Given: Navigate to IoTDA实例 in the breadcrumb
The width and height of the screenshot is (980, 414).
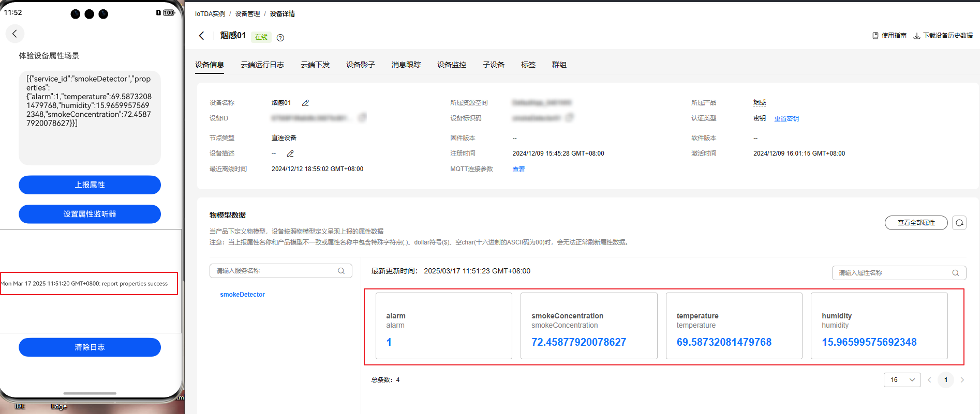Looking at the screenshot, I should click(x=210, y=14).
